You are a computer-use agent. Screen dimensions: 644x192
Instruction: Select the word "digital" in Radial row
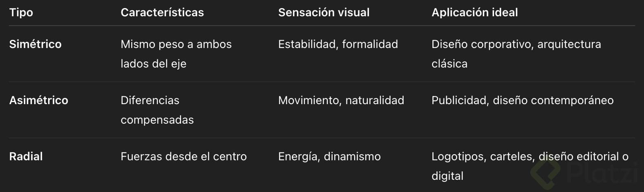point(448,176)
